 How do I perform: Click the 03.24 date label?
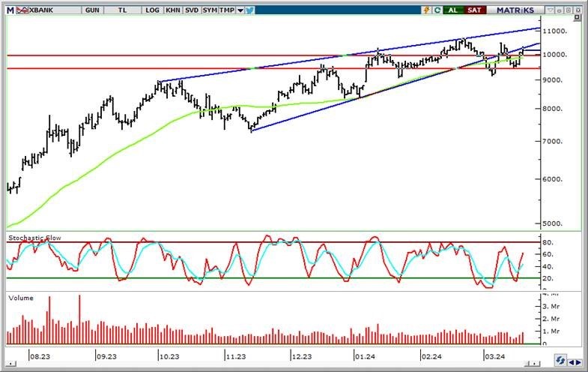pos(494,356)
